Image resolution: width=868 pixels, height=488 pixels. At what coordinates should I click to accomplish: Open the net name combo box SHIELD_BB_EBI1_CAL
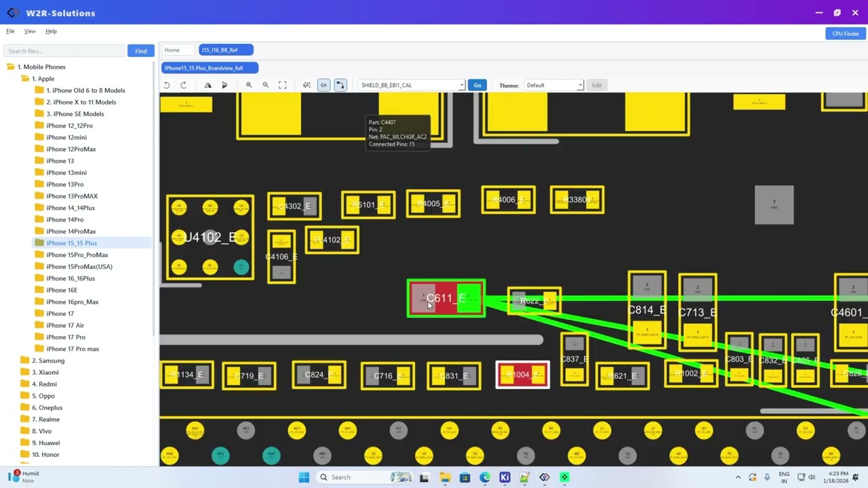[412, 85]
